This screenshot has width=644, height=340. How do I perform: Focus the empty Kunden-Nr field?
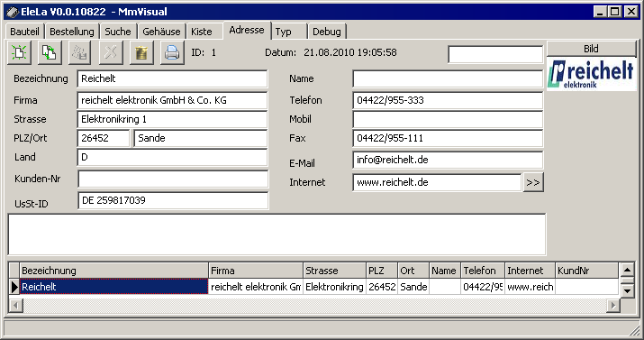coord(173,179)
